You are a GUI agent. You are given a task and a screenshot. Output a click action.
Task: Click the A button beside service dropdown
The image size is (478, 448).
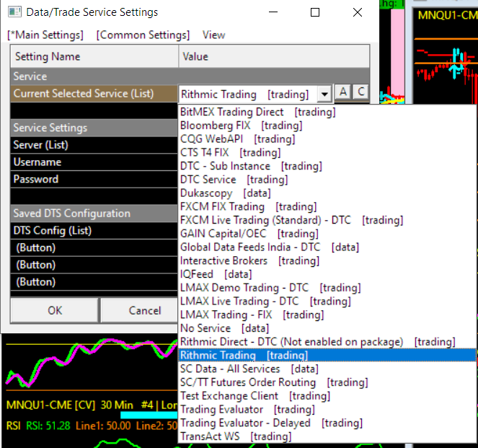point(343,92)
